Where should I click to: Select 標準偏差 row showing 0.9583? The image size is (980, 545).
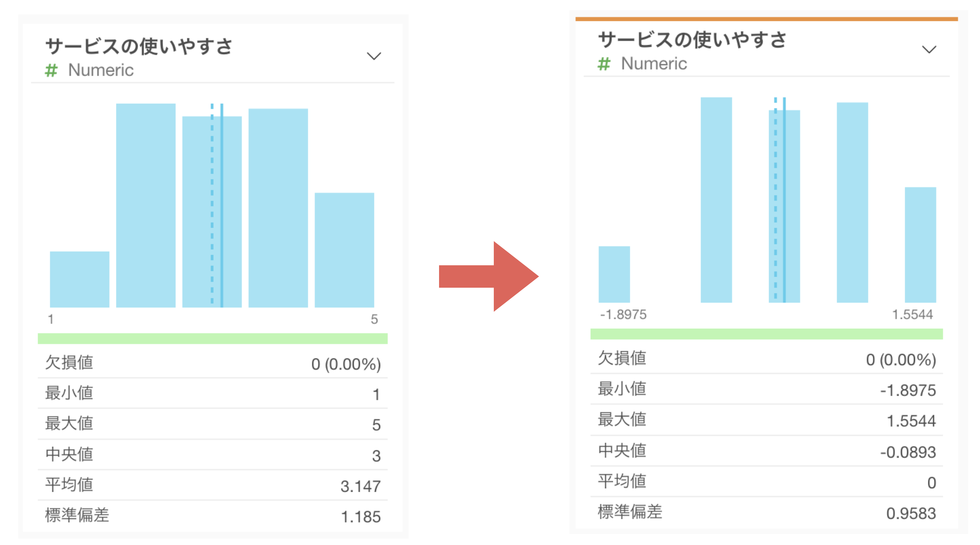tap(766, 513)
